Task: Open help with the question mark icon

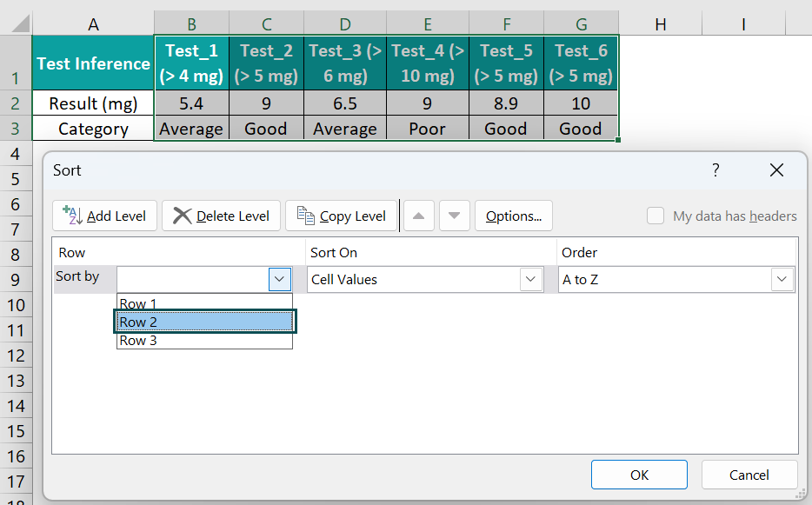Action: [x=715, y=169]
